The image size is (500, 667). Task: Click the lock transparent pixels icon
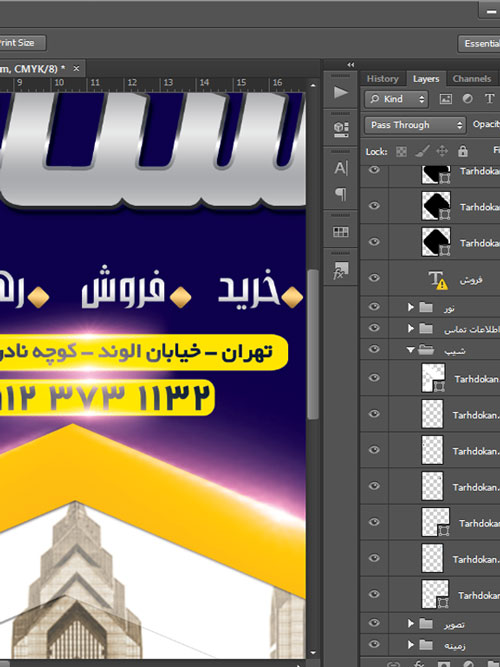[401, 151]
